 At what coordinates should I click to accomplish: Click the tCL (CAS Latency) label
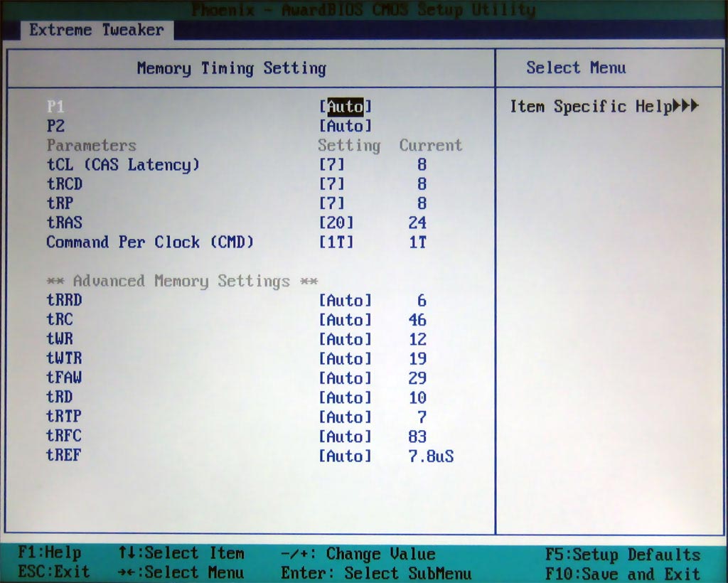pyautogui.click(x=123, y=165)
